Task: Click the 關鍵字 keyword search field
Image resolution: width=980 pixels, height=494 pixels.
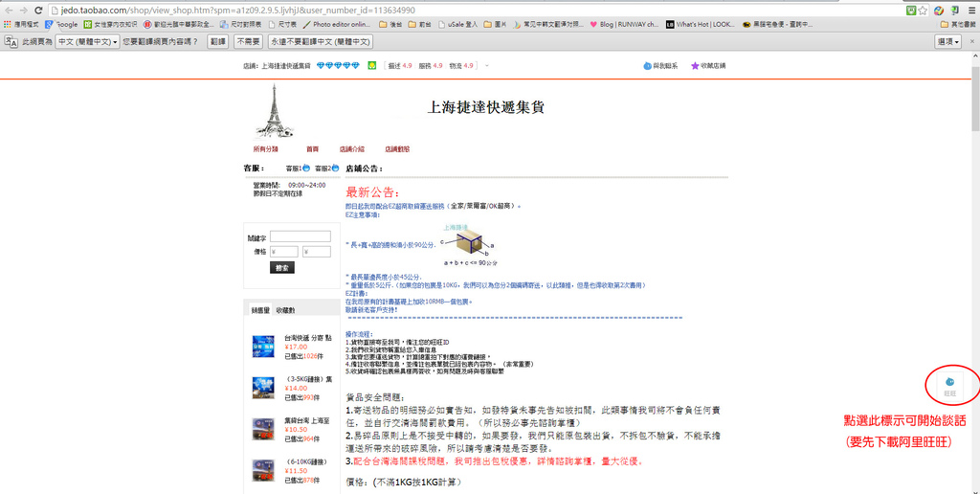Action: pos(300,236)
